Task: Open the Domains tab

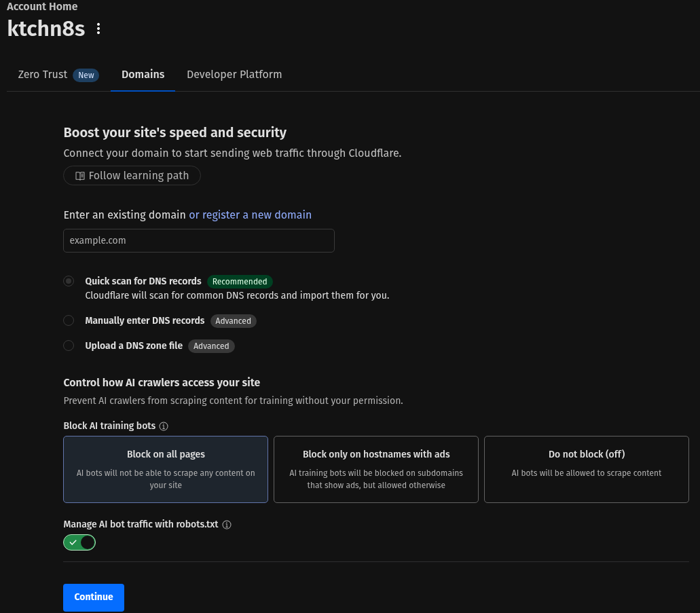Action: pos(143,75)
